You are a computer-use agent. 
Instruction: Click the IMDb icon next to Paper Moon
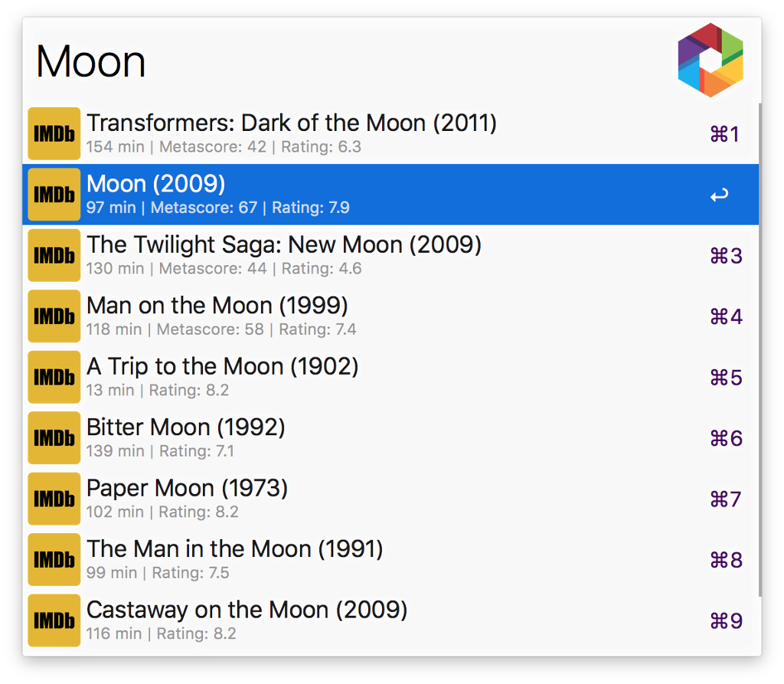pos(54,499)
